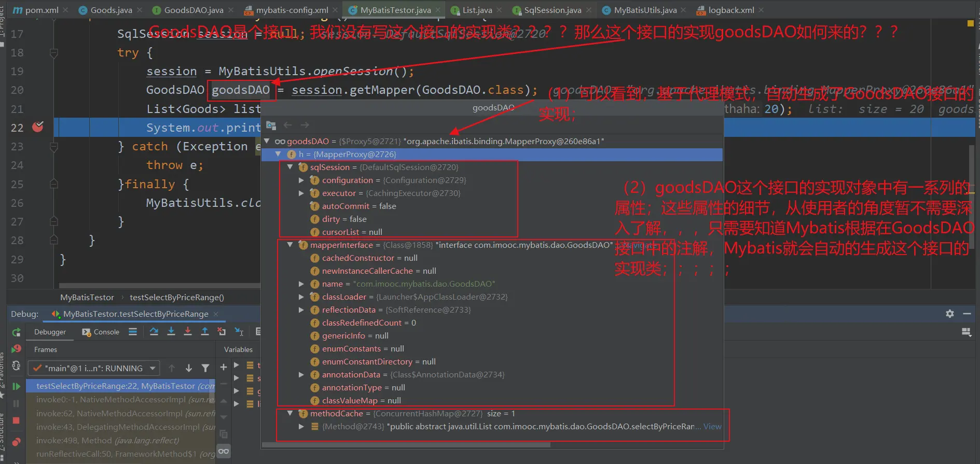The image size is (980, 464).
Task: Collapse the h = MapperProxy node
Action: coord(279,154)
